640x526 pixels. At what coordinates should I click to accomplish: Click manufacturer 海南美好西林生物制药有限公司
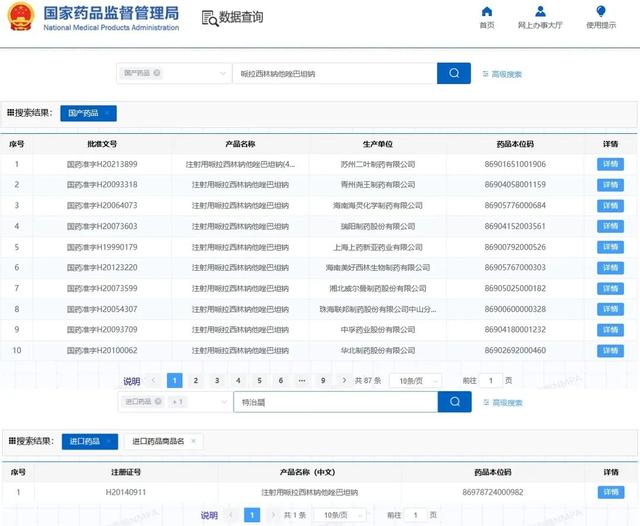tap(378, 268)
